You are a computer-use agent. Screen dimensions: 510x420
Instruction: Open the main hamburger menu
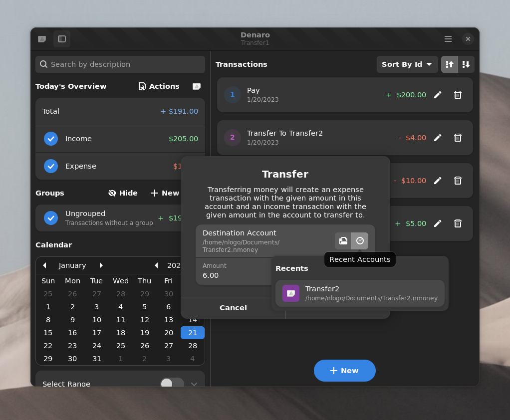click(x=448, y=38)
